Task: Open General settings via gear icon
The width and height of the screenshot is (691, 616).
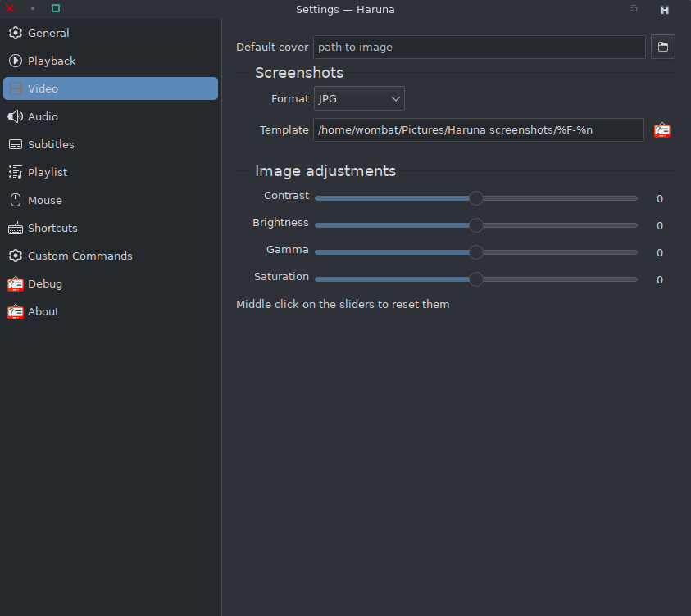Action: point(15,33)
